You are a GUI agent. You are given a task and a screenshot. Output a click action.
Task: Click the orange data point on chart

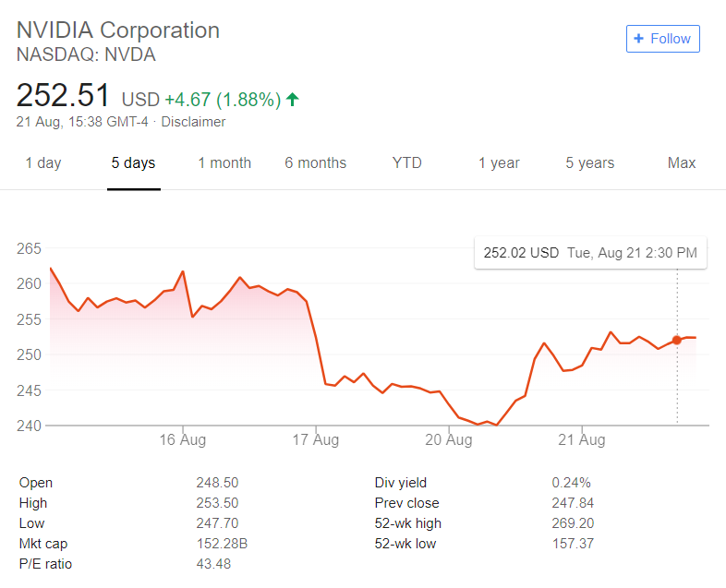677,340
